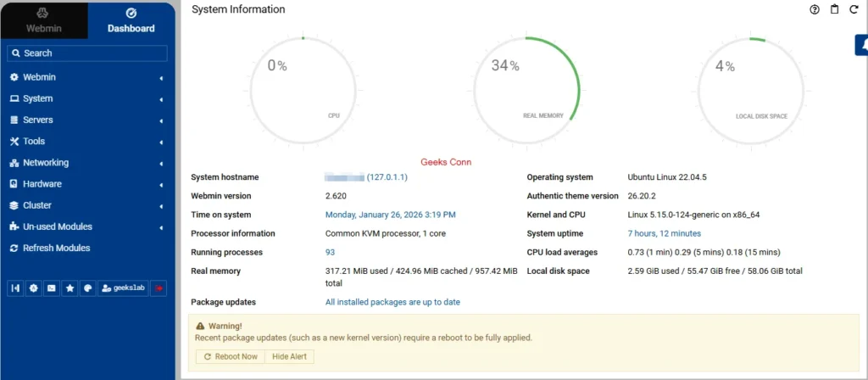Open the notifications bell tab at the screen edge
868x380 pixels.
[862, 46]
